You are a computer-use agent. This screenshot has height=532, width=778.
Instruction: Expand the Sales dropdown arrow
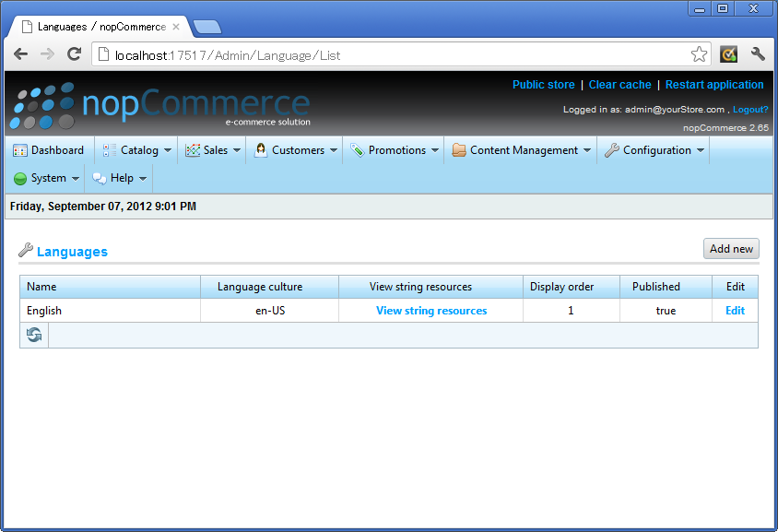tap(237, 150)
